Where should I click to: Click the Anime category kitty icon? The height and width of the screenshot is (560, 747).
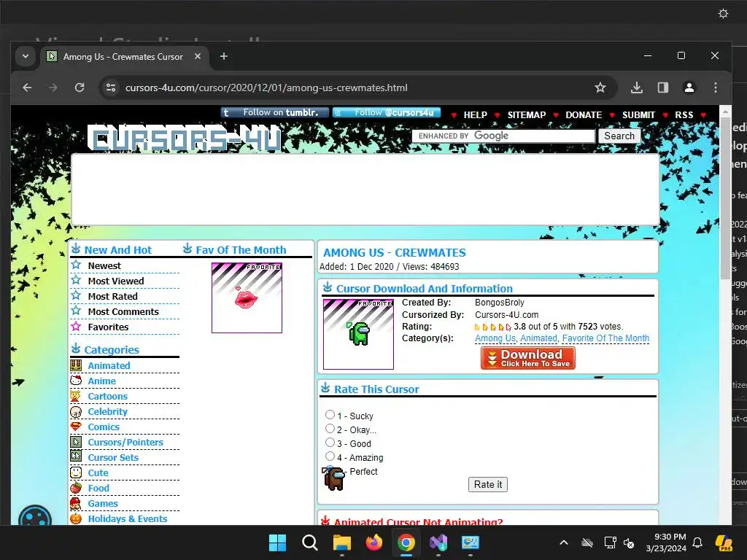(x=76, y=381)
